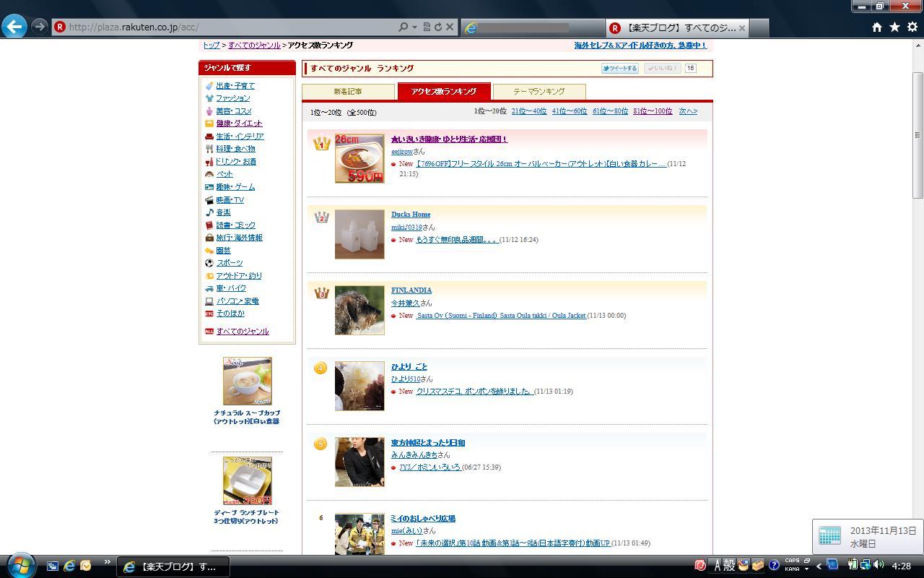Click the volume speaker icon in tray

tap(879, 565)
